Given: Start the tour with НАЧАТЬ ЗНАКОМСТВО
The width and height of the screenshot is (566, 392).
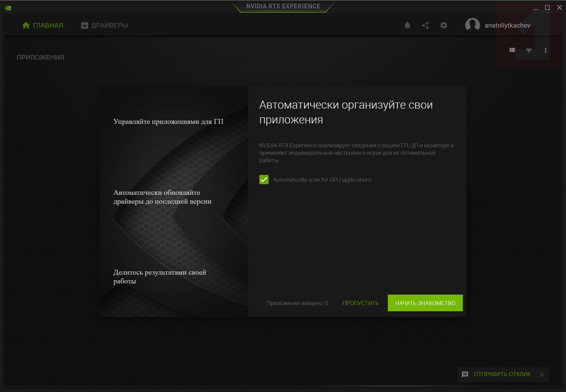Looking at the screenshot, I should [x=425, y=303].
